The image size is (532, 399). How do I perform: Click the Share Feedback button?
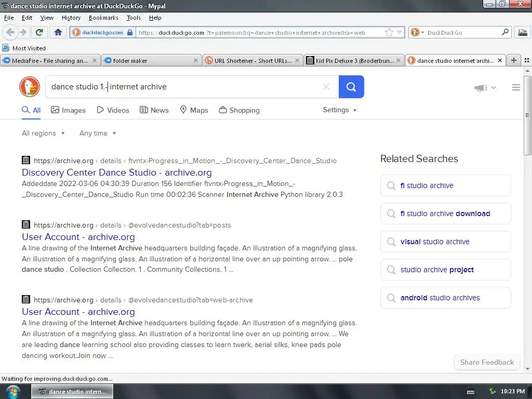[x=487, y=362]
